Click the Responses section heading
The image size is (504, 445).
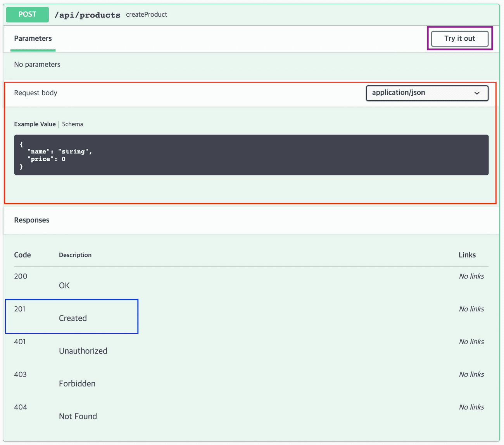32,220
